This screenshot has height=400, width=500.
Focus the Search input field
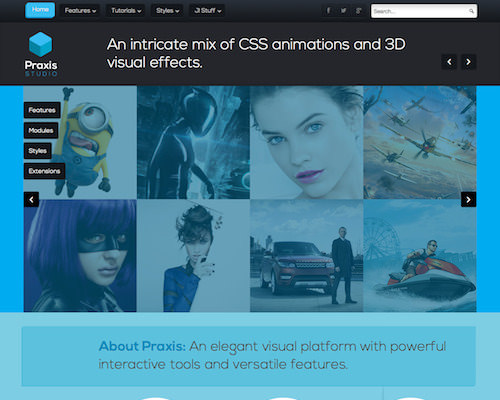[x=420, y=11]
